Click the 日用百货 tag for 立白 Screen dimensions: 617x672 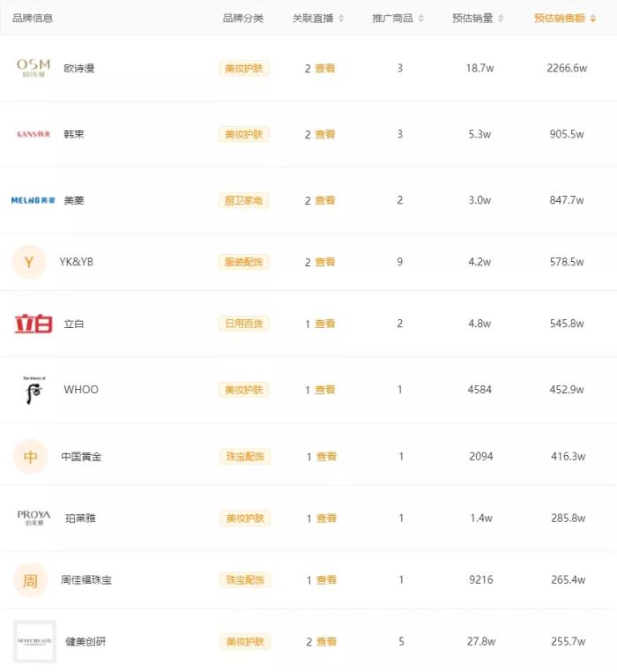click(x=243, y=324)
